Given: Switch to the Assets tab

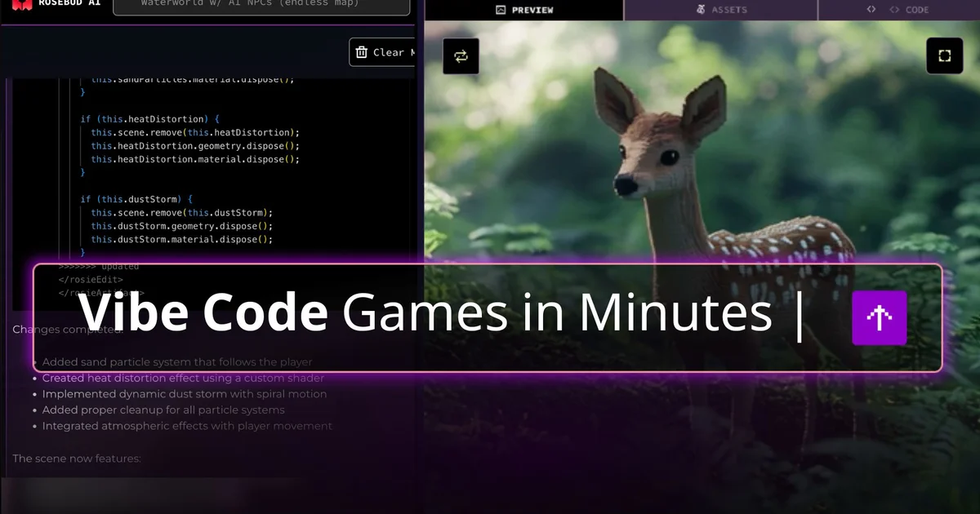Looking at the screenshot, I should pos(722,10).
